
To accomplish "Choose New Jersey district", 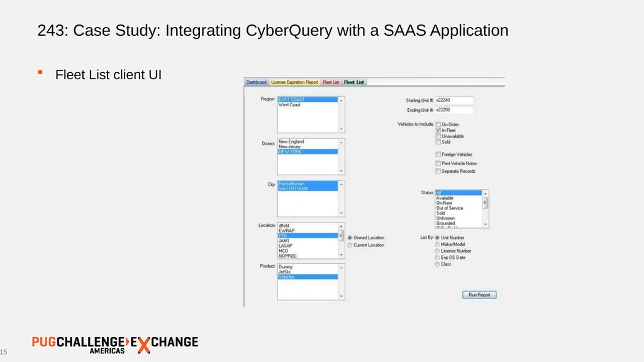I will 308,146.
